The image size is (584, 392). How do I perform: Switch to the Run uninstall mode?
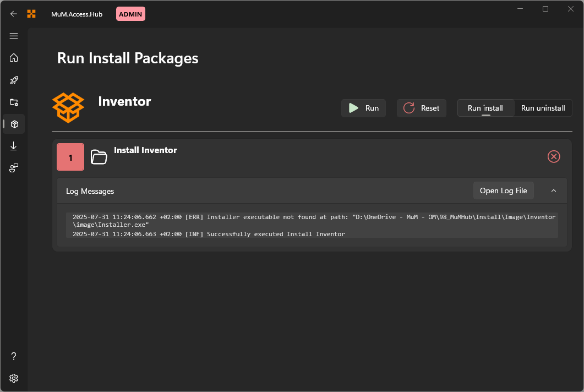(x=543, y=108)
